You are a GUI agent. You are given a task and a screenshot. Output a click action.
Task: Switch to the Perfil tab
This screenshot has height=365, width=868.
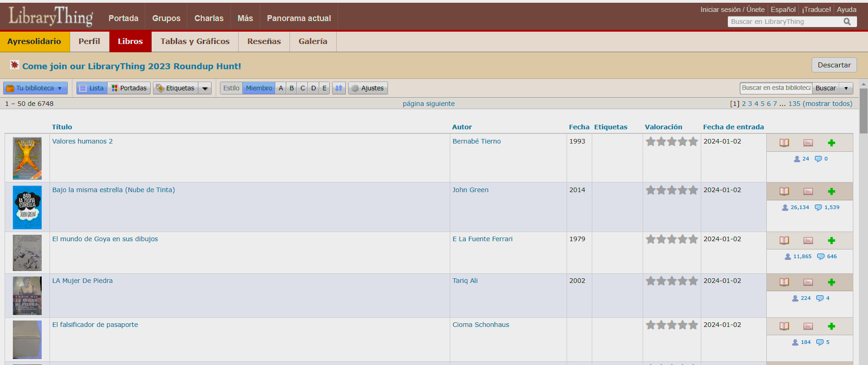pyautogui.click(x=89, y=41)
